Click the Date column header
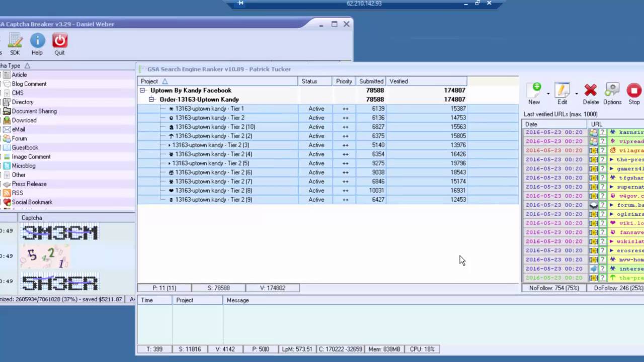The image size is (644, 362). tap(555, 124)
